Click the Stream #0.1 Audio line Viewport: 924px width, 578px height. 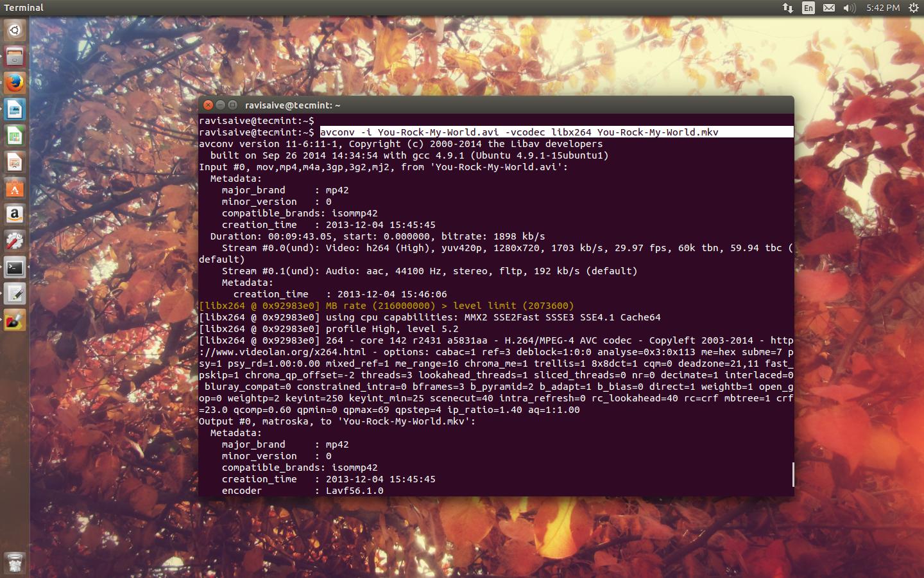430,271
